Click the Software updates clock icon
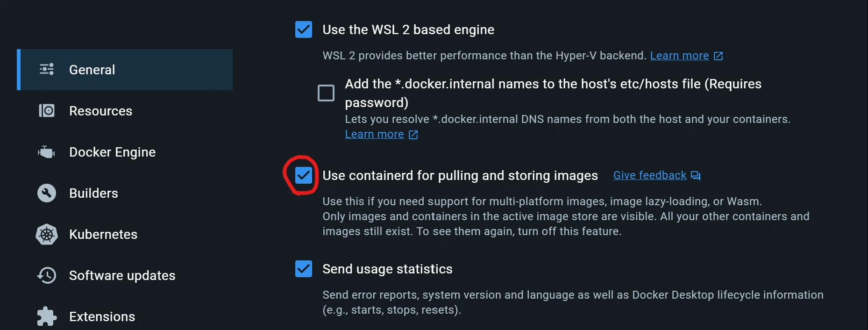Screen dimensions: 868x330 click(47, 275)
